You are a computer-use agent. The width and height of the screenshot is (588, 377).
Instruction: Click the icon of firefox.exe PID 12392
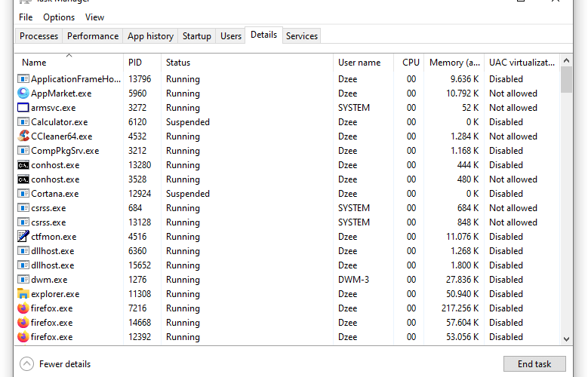(23, 336)
